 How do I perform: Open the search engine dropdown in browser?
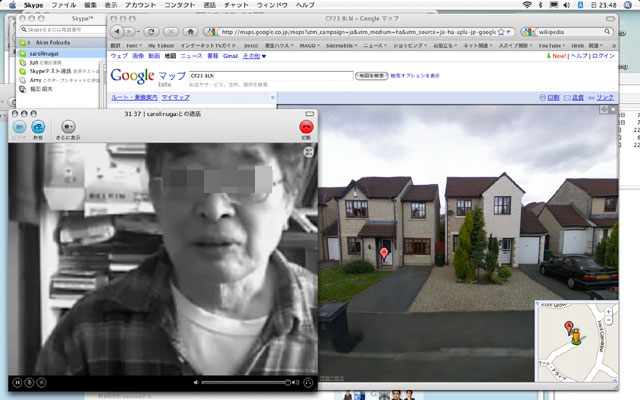point(528,32)
